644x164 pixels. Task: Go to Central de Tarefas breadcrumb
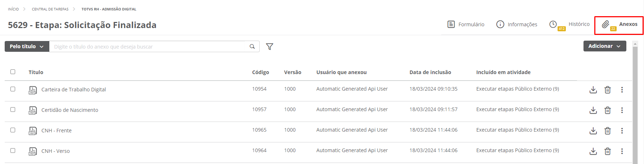(50, 9)
